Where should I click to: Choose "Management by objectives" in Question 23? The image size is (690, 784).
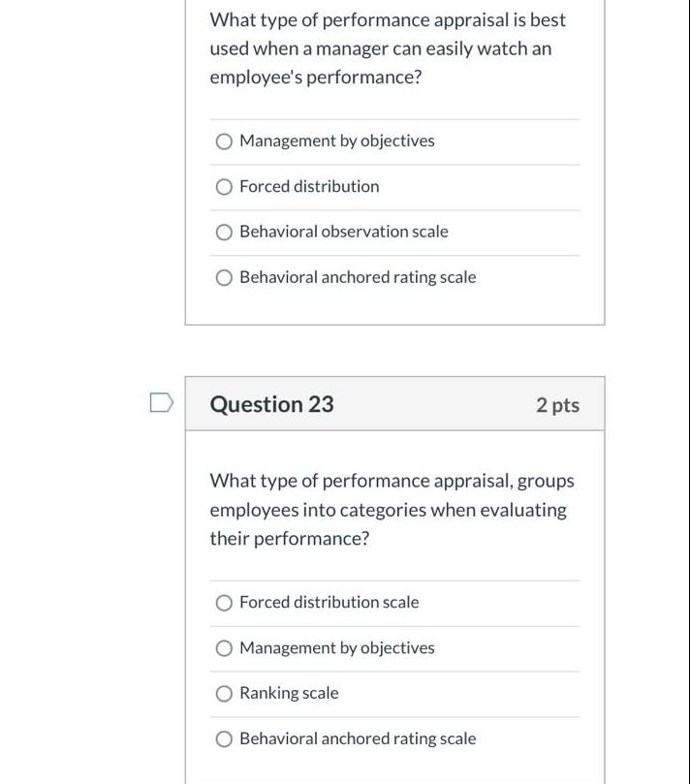(x=224, y=647)
